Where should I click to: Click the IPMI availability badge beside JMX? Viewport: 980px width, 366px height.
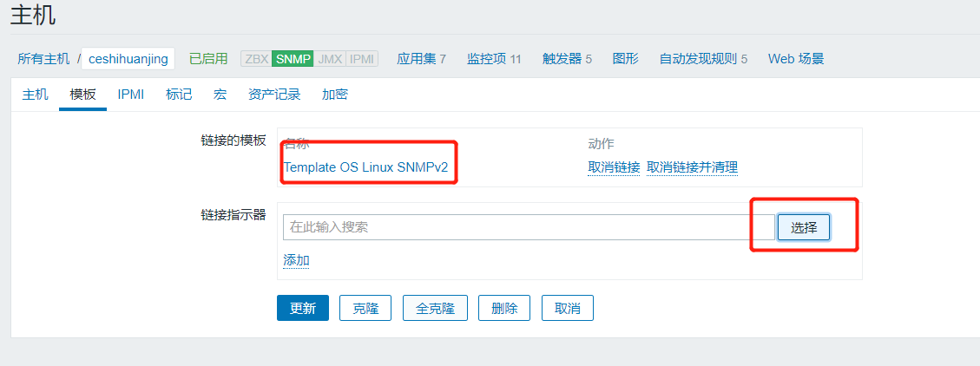point(362,59)
